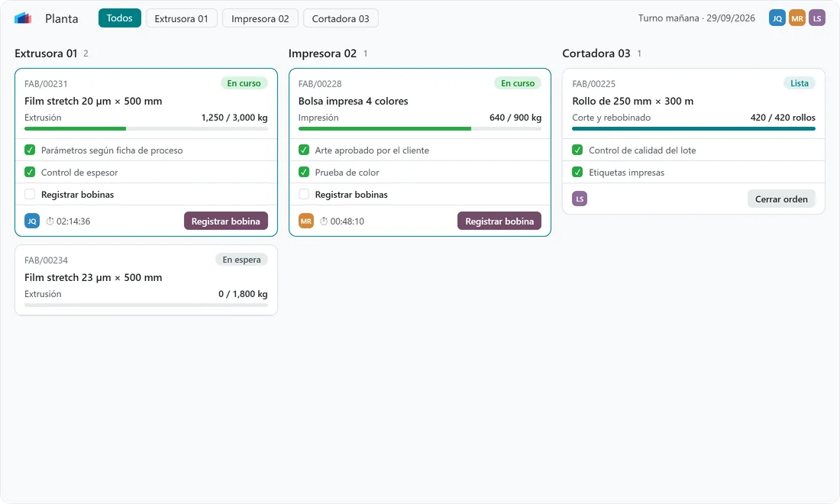Click Registrar bobina button on FAB/00228

[499, 221]
